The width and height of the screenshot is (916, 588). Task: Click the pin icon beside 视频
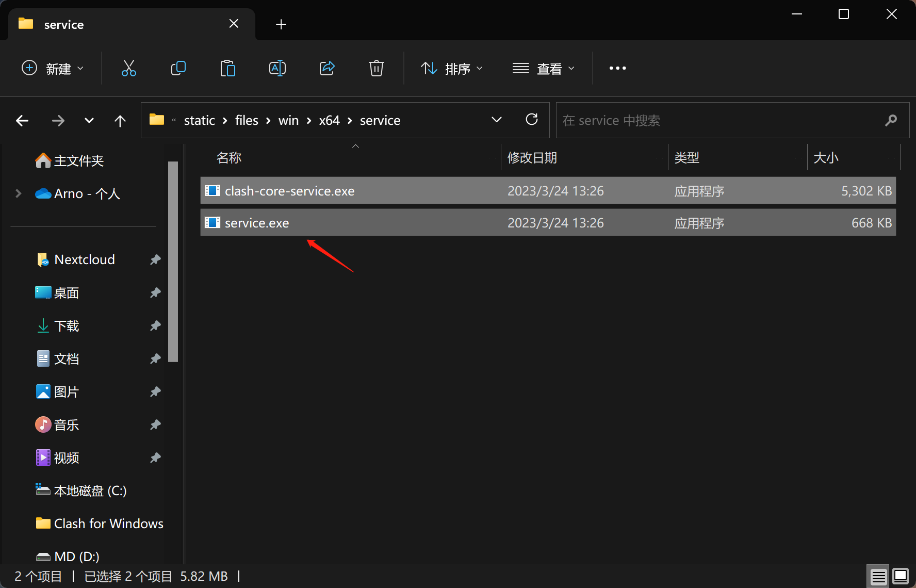point(155,458)
